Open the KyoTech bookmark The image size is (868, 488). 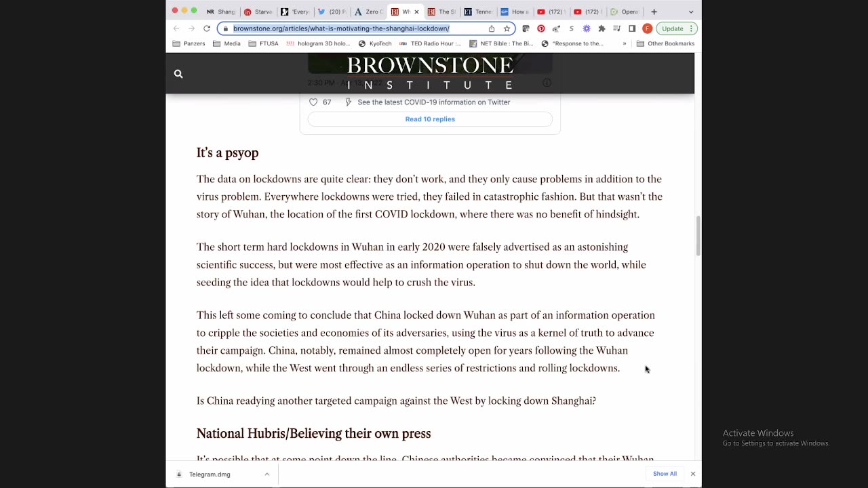click(x=375, y=43)
